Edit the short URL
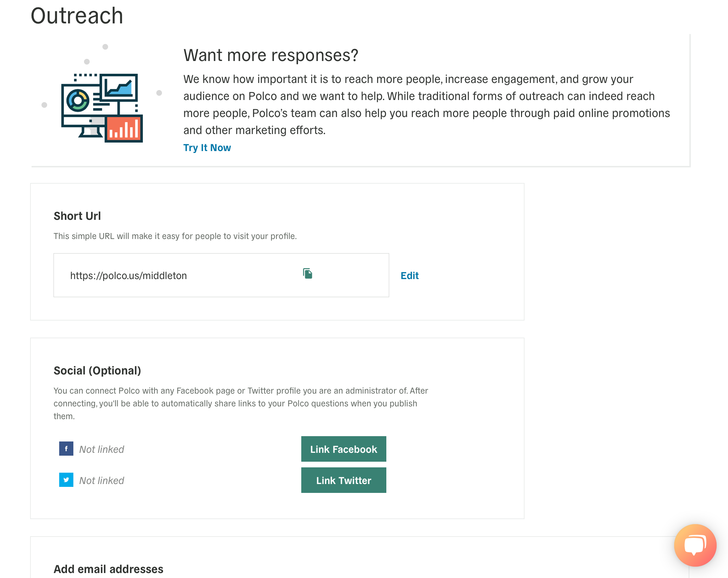 409,276
